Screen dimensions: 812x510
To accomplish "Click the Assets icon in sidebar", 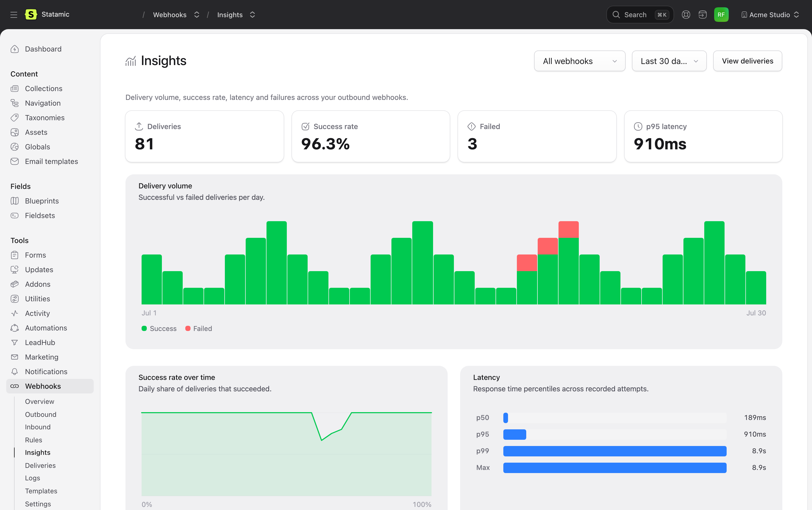I will click(15, 132).
